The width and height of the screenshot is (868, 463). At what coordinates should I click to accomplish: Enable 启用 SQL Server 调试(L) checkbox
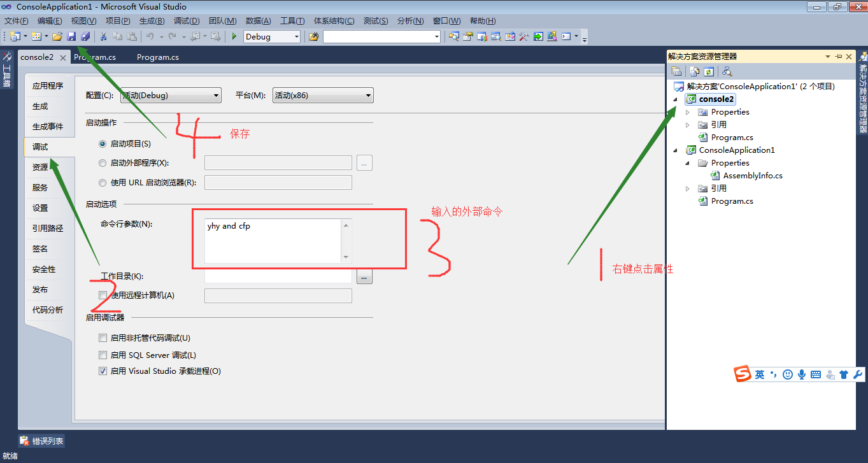coord(103,355)
